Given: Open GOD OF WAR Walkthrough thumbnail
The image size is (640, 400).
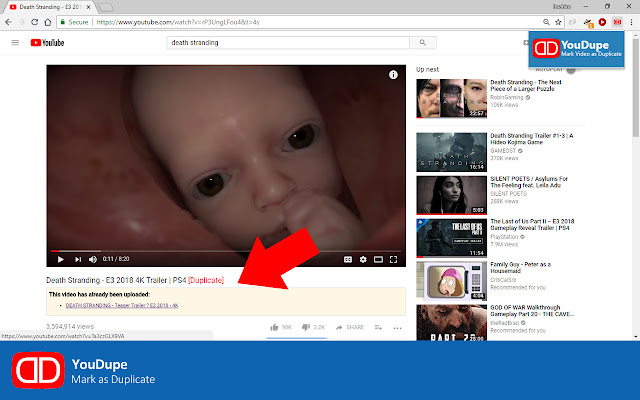Looking at the screenshot, I should [x=451, y=322].
